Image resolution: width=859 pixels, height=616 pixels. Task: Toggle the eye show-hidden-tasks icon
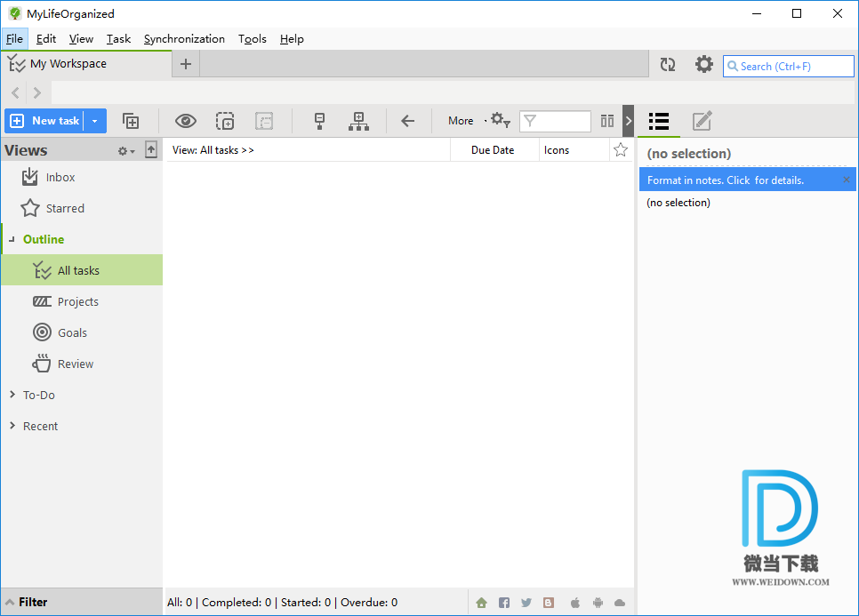click(186, 121)
